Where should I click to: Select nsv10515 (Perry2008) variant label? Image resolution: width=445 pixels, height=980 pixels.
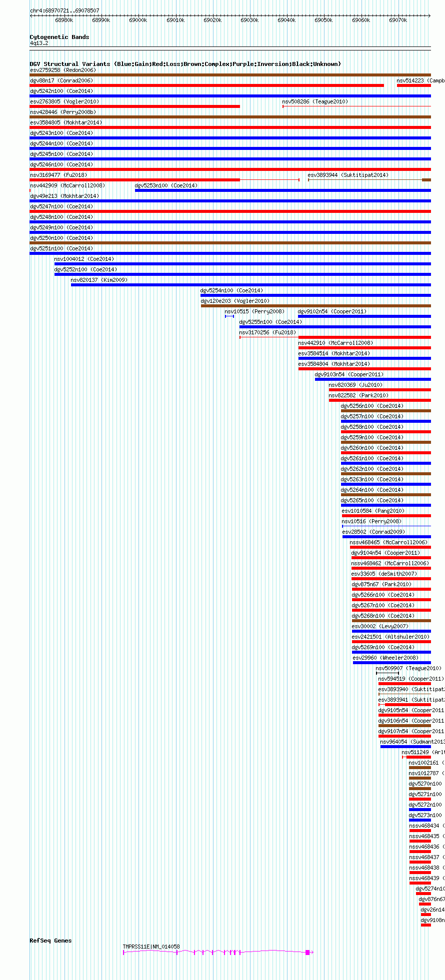coord(254,311)
